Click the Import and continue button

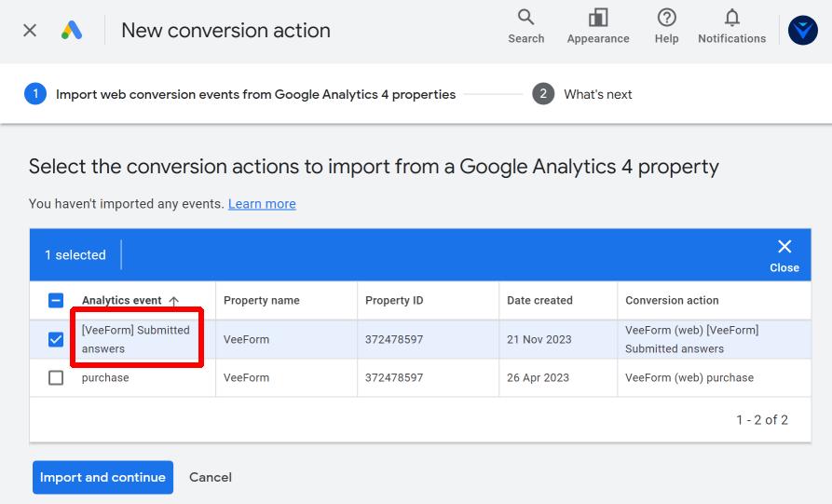coord(102,477)
